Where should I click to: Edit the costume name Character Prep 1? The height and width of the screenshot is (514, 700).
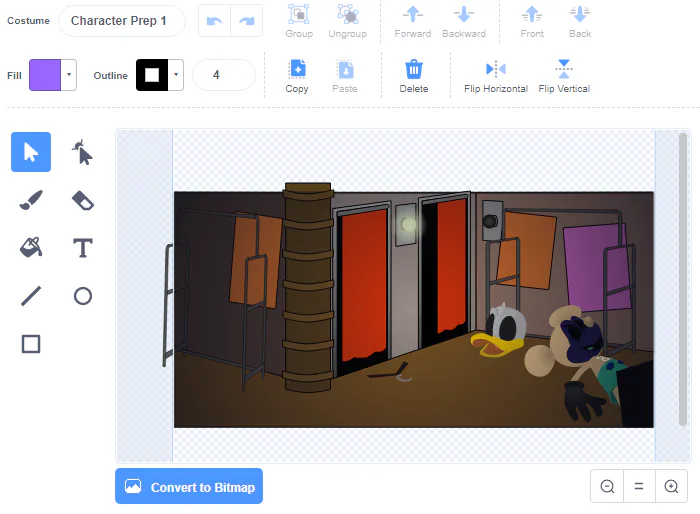(121, 21)
